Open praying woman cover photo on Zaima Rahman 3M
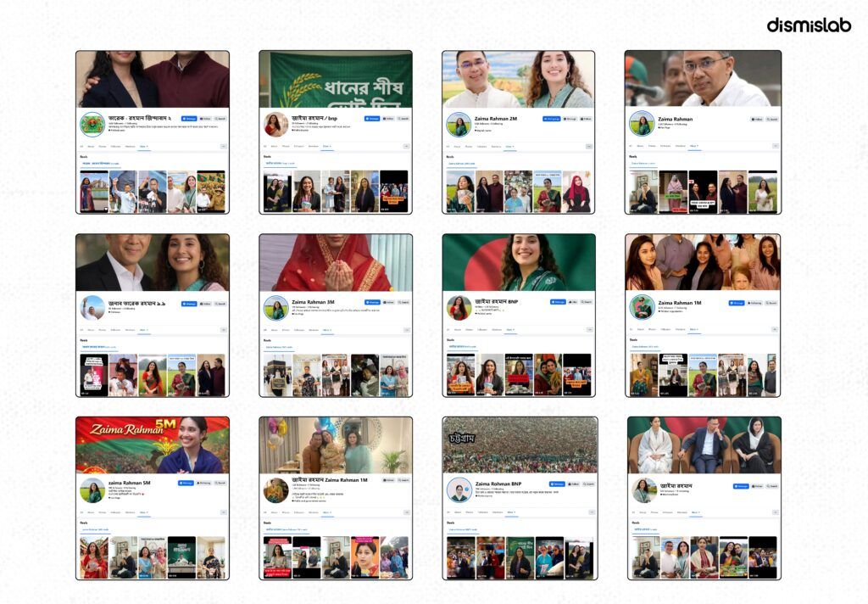The image size is (868, 604). (336, 262)
